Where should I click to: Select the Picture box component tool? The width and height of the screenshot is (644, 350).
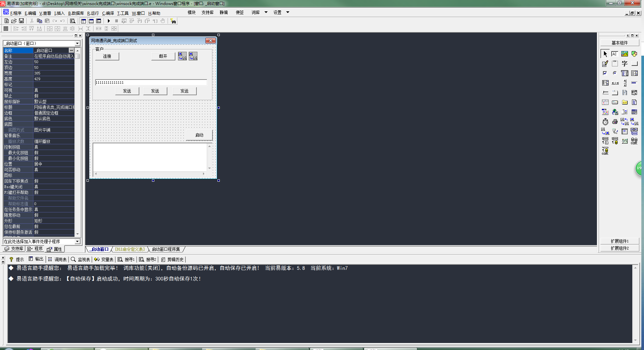coord(624,54)
